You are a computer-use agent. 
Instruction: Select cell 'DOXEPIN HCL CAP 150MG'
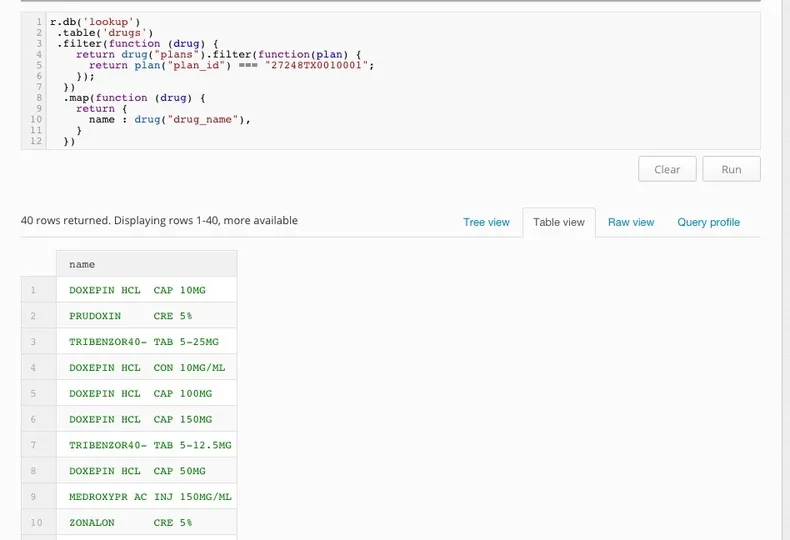(x=147, y=419)
